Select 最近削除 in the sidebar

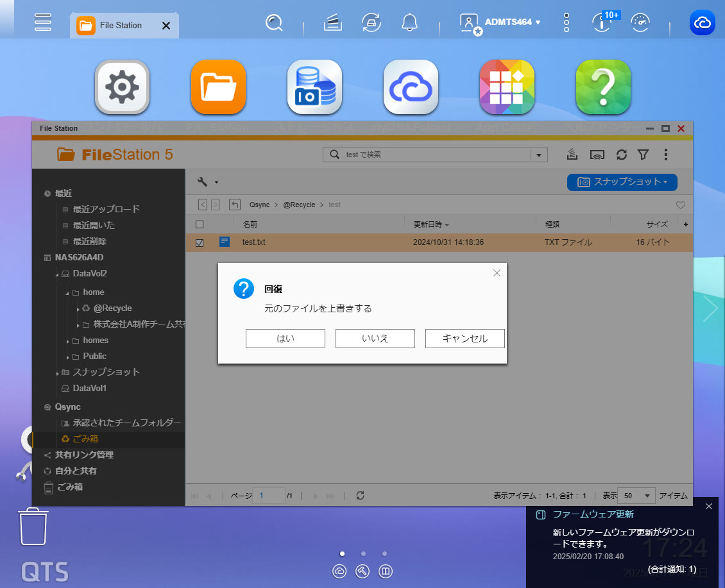click(x=90, y=241)
